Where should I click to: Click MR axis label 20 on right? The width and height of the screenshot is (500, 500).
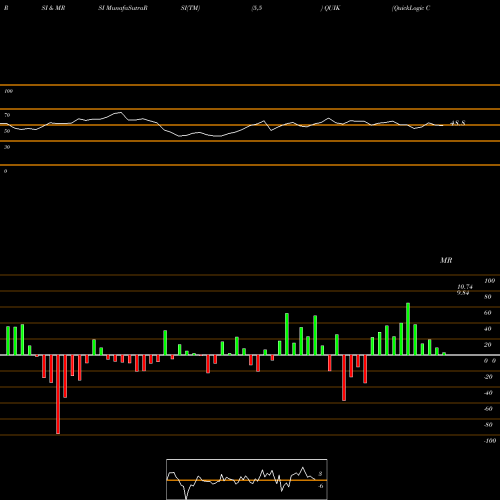coord(488,345)
